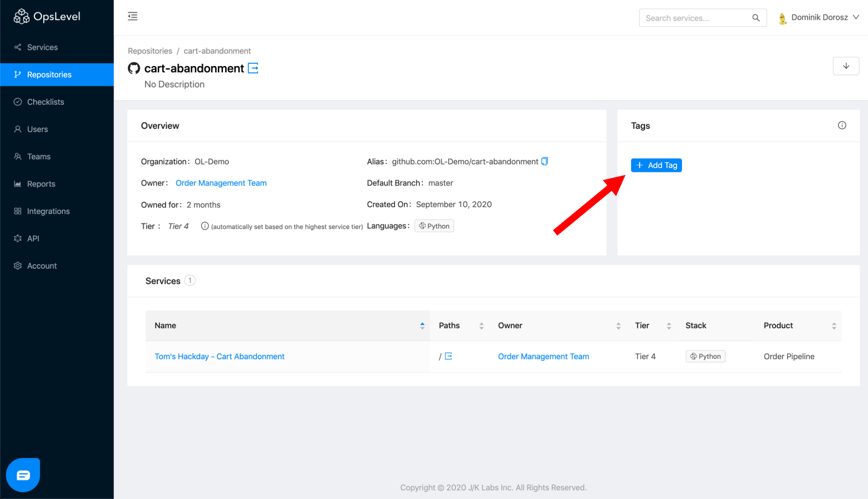Open repository external link icon next to title
The height and width of the screenshot is (499, 868).
(253, 68)
